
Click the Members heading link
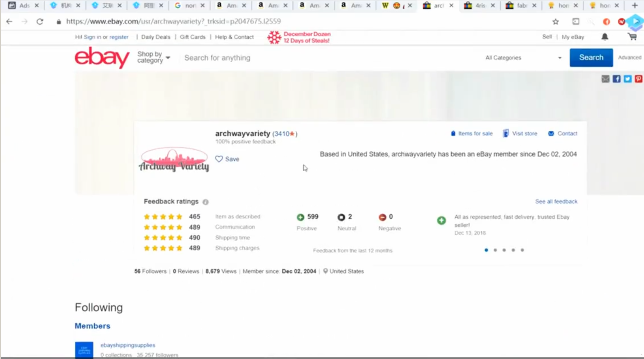[x=92, y=326]
